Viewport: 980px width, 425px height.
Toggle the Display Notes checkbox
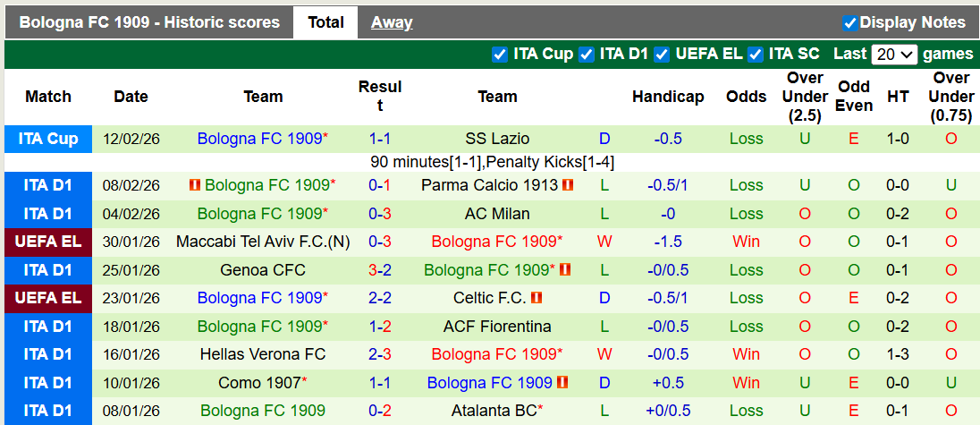(850, 23)
